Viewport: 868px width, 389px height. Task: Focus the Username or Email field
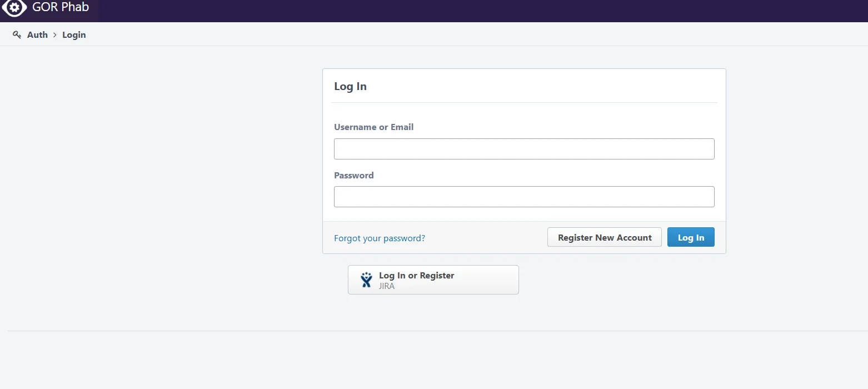523,149
